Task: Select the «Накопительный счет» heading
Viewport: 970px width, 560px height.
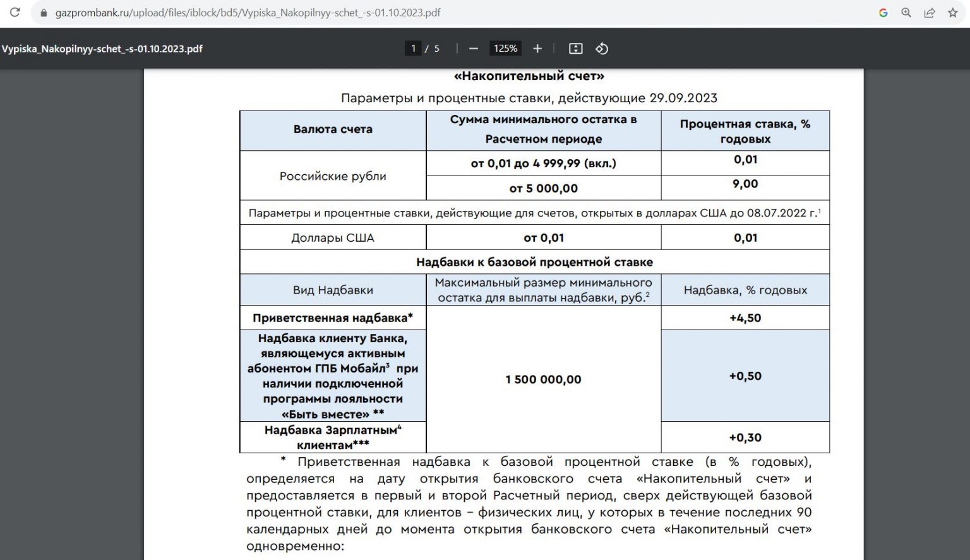Action: (529, 76)
